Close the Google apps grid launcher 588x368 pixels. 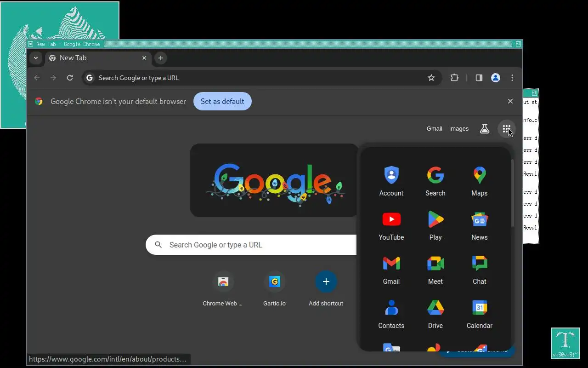(x=506, y=129)
